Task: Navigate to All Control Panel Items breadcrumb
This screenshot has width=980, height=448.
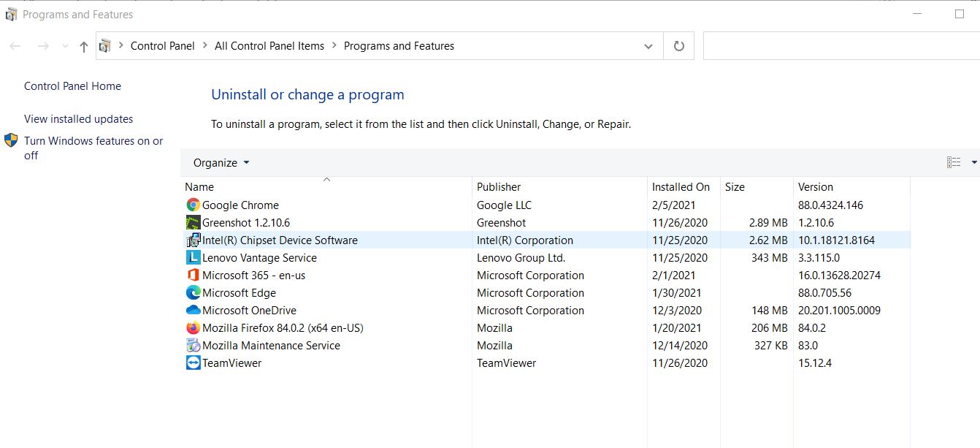Action: (269, 46)
